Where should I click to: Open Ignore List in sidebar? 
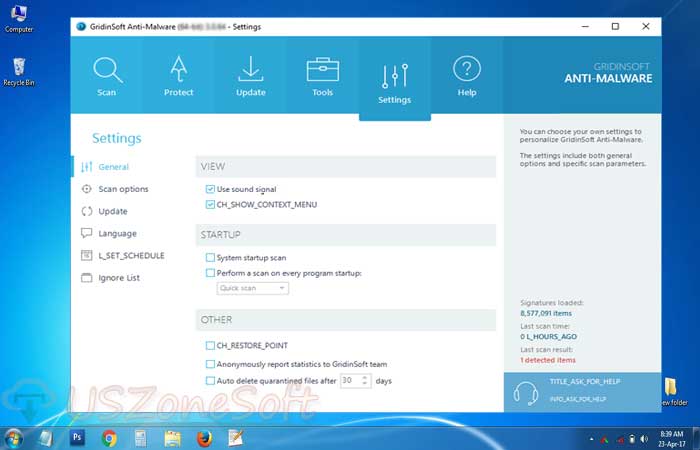(119, 278)
